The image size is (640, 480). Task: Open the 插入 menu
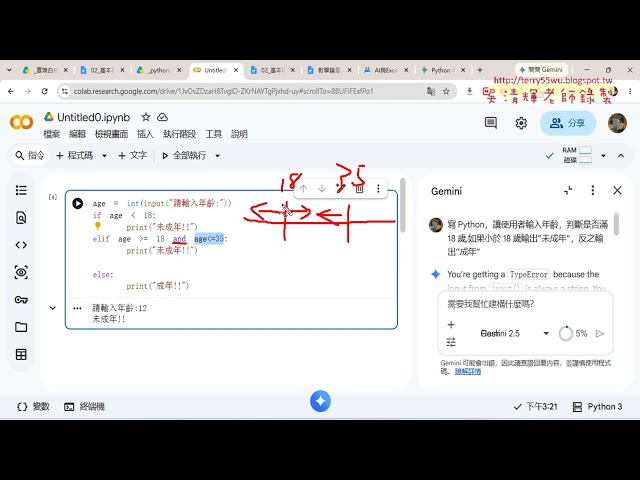click(x=145, y=134)
